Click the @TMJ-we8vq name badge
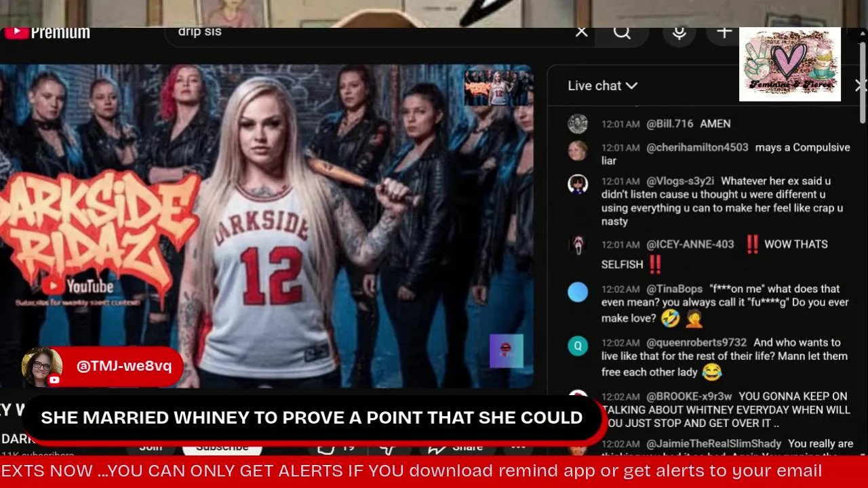 [103, 367]
